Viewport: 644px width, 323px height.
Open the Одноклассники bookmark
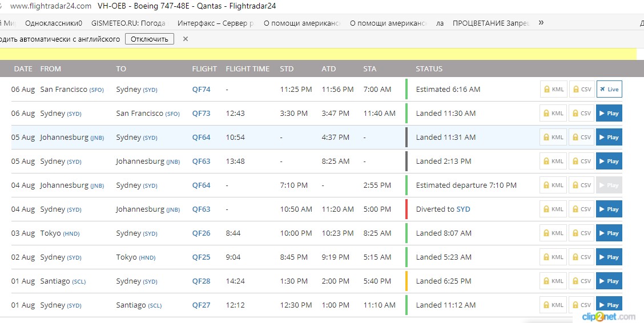[54, 23]
